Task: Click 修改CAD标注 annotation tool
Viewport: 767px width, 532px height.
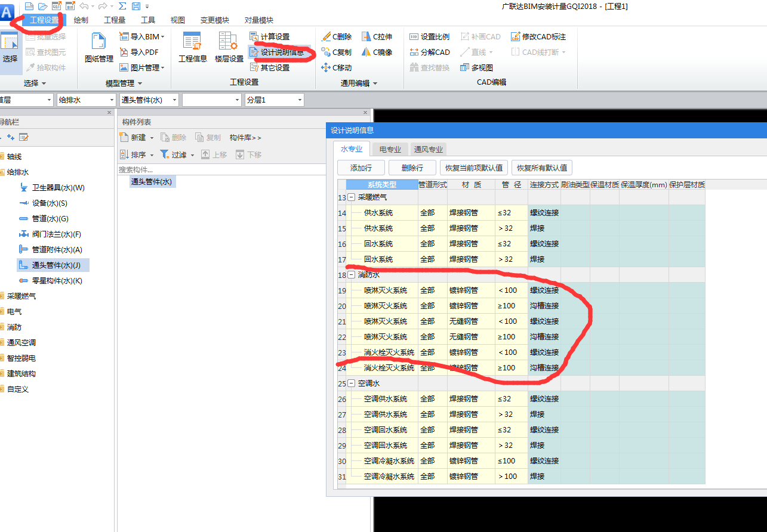Action: [x=538, y=36]
